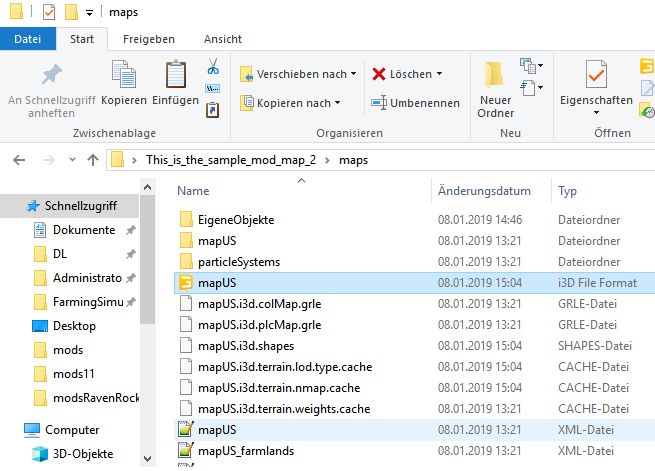Open the DL folder in sidebar
Viewport: 655px width, 471px height.
point(60,254)
